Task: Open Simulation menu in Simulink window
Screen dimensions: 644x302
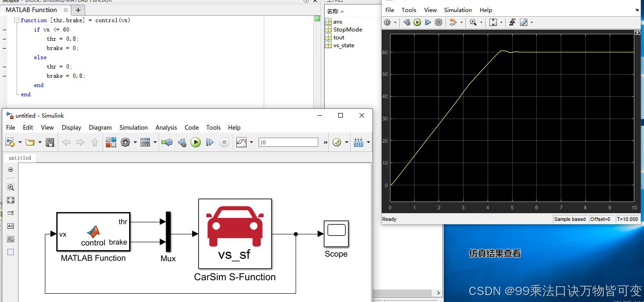Action: click(x=133, y=127)
